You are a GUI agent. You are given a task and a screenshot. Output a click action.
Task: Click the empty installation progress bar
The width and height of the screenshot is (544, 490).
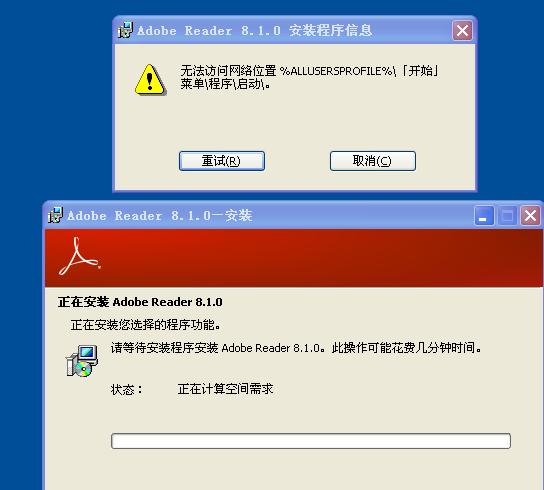pos(311,441)
